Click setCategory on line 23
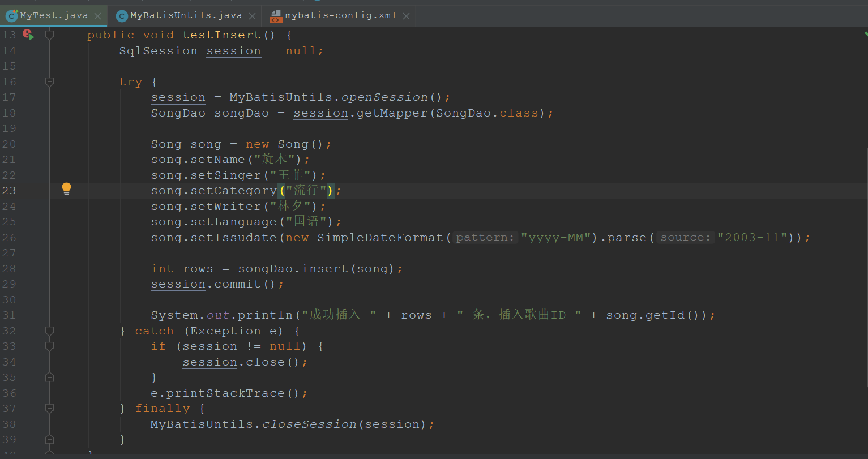This screenshot has width=868, height=459. tap(233, 191)
